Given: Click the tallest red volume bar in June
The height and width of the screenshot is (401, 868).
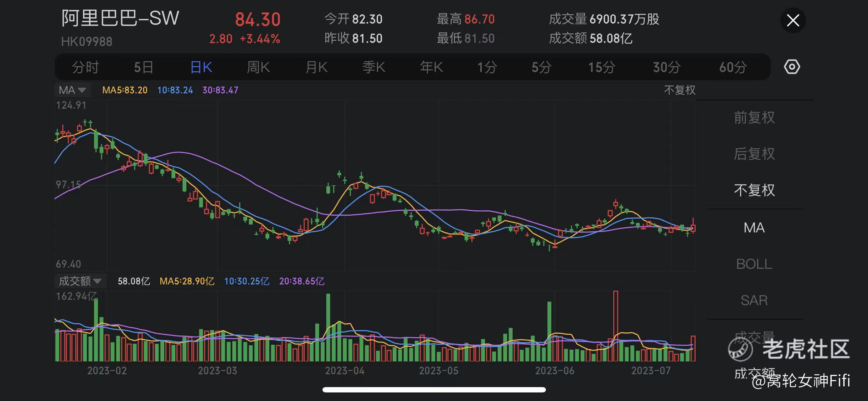Looking at the screenshot, I should pos(615,326).
